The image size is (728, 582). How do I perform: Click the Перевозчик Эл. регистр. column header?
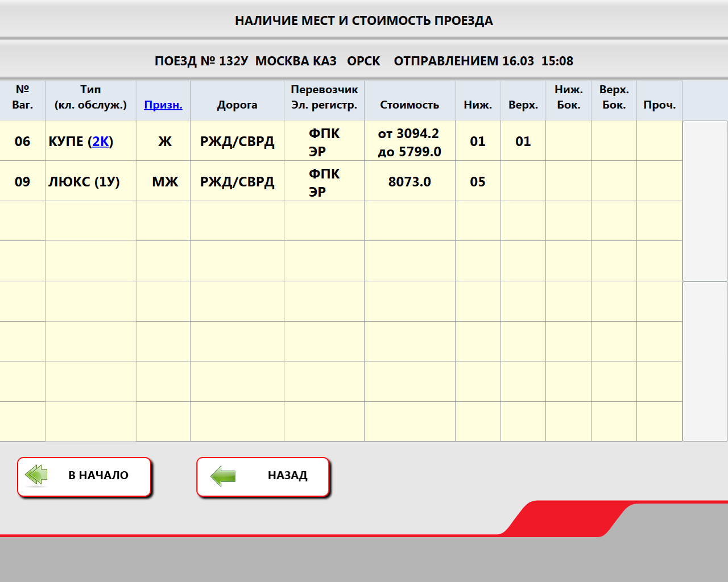[324, 100]
